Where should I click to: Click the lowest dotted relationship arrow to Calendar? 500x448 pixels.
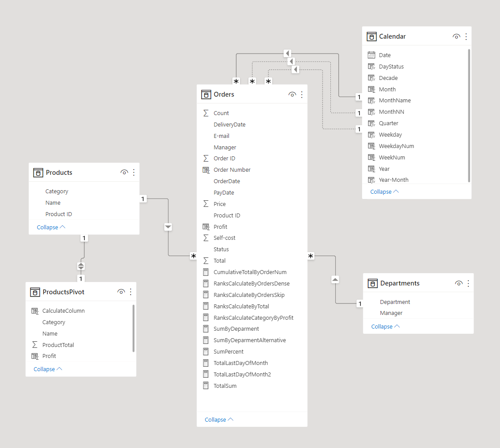(296, 69)
